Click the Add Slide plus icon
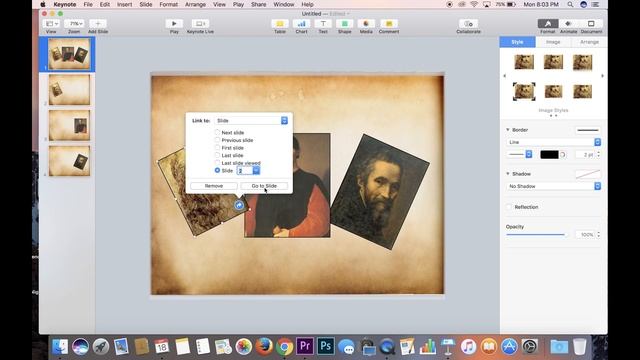Screen dimensions: 640x360 coord(98,24)
